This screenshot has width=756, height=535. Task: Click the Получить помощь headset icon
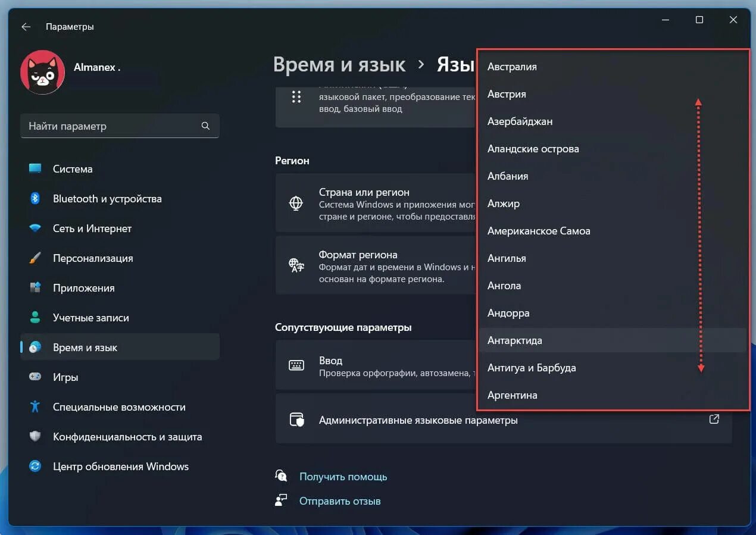(281, 476)
